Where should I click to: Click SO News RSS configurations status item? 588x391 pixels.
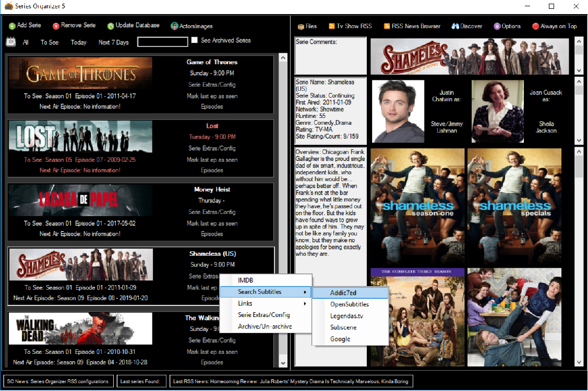58,381
